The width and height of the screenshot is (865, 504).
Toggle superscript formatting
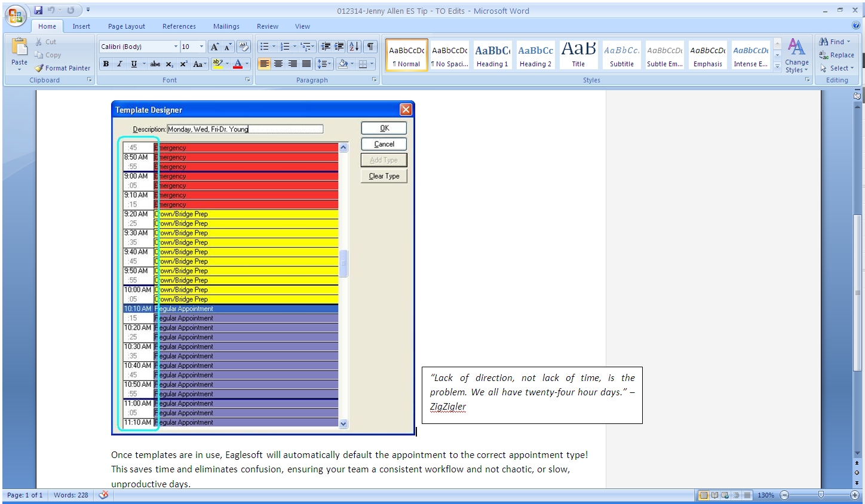coord(183,64)
